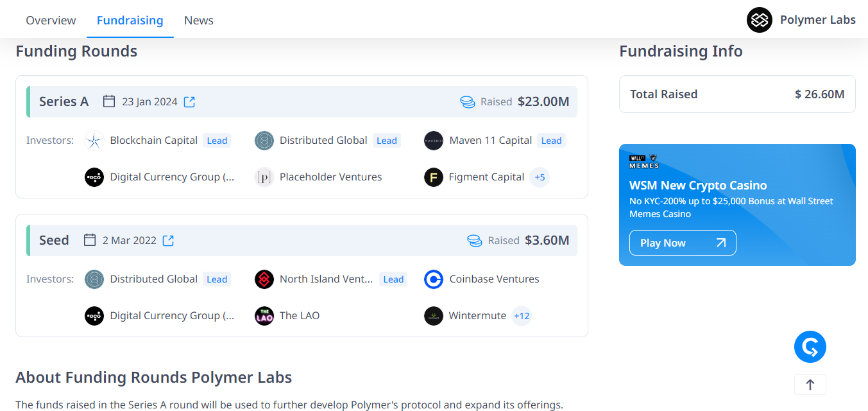Open the Overview tab
Screen dimensions: 868x411
(51, 21)
